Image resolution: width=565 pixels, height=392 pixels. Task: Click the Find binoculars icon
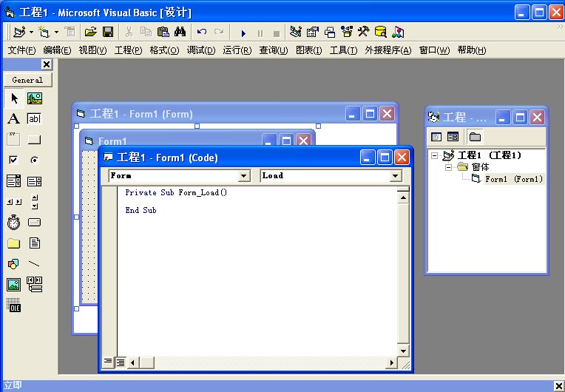(180, 32)
